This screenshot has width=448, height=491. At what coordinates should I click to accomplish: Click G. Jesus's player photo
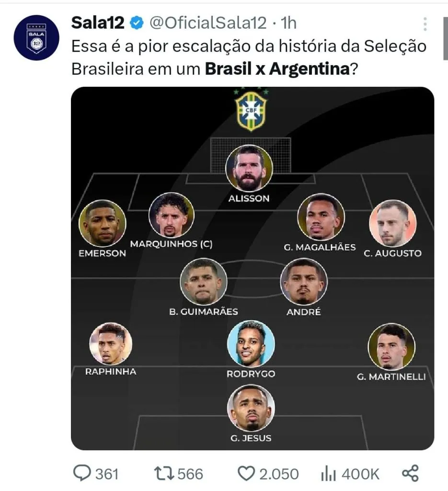click(x=251, y=408)
